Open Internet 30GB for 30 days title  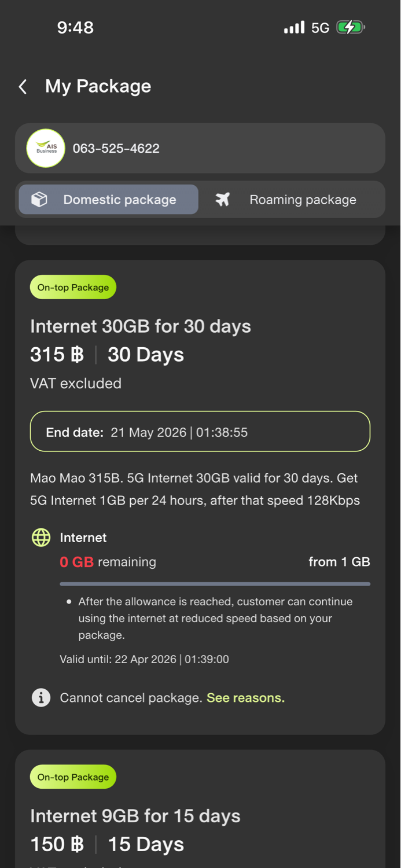141,326
